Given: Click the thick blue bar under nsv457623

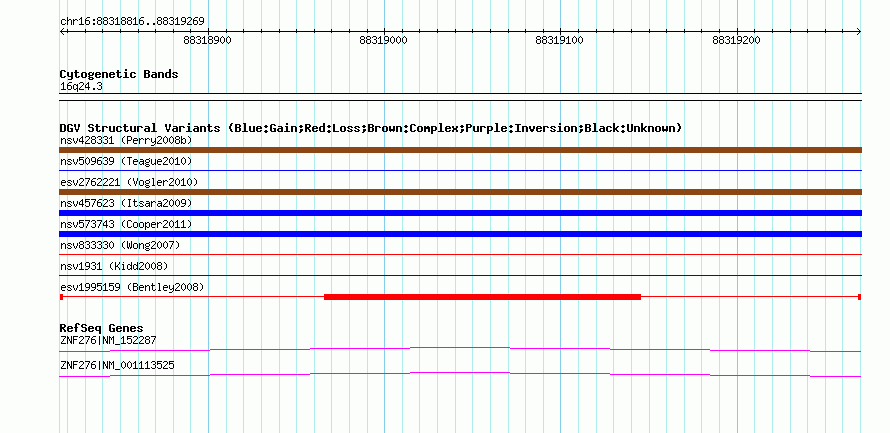Looking at the screenshot, I should (x=460, y=213).
